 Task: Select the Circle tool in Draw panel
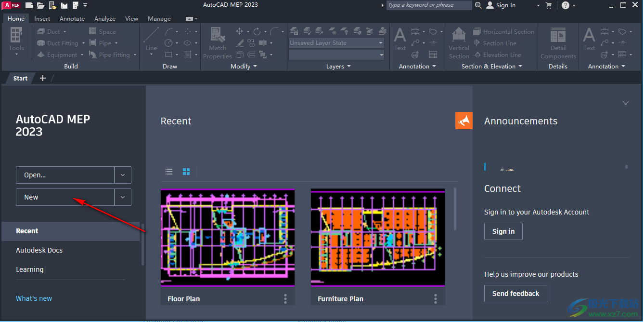(168, 43)
